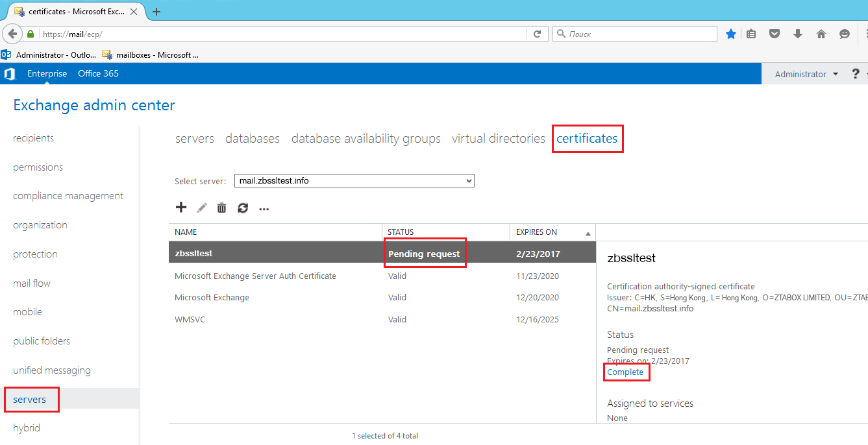The image size is (868, 445).
Task: Open the Office 365 menu item
Action: [98, 73]
